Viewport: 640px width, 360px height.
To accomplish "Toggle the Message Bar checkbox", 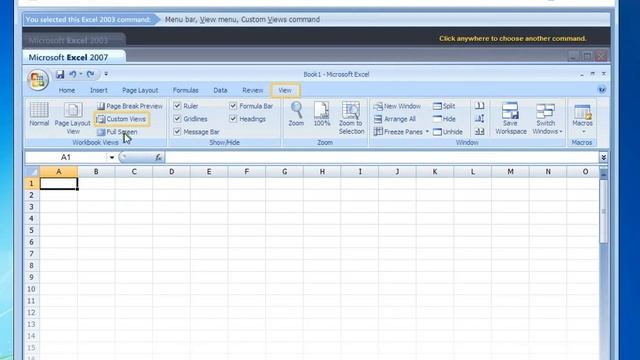I will [177, 131].
